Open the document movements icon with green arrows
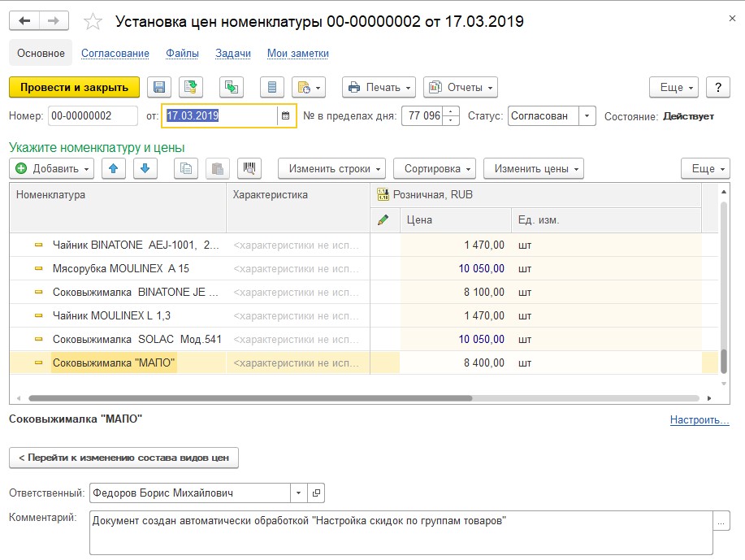745x560 pixels. click(232, 88)
